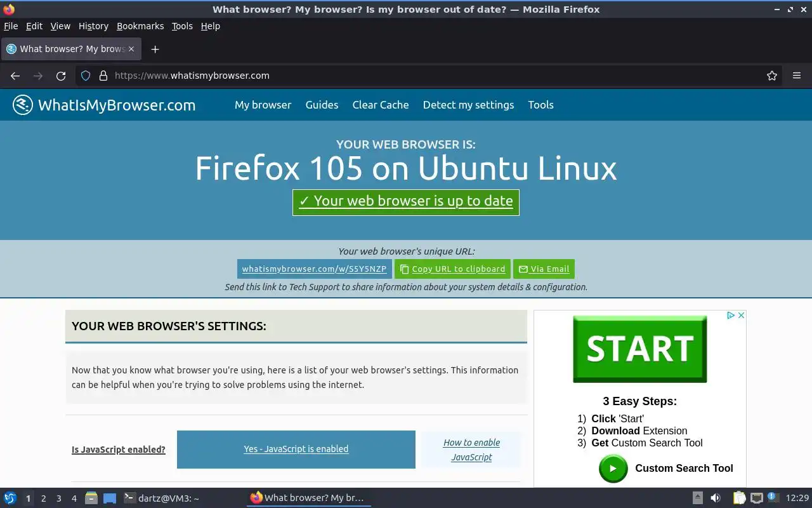The image size is (812, 508).
Task: Open the LXQt application menu in the taskbar
Action: [x=10, y=498]
